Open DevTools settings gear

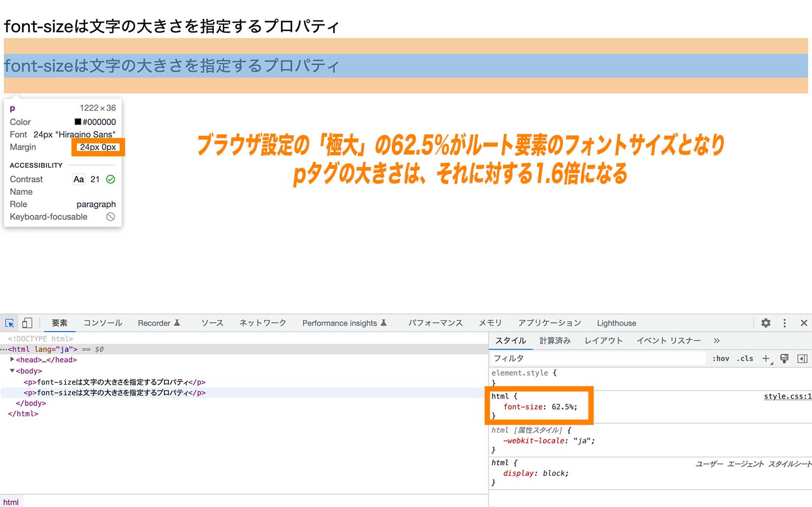pyautogui.click(x=766, y=323)
